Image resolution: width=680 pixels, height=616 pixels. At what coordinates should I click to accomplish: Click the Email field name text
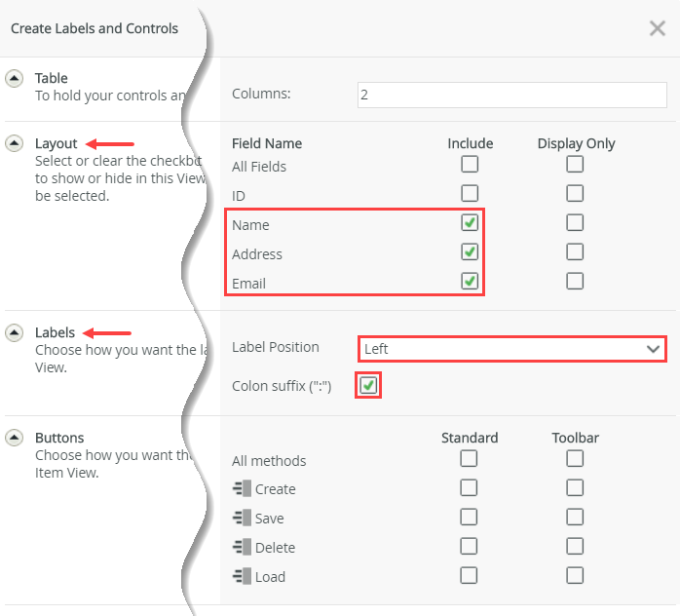[248, 284]
